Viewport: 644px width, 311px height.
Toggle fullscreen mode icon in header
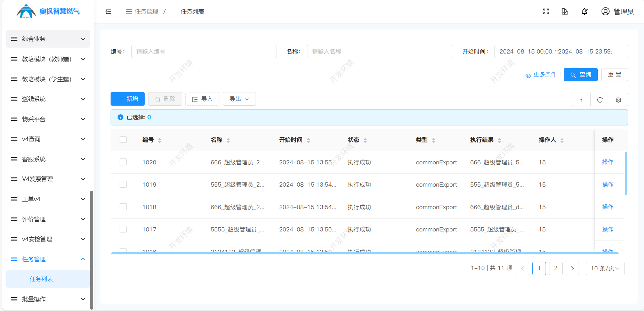546,11
